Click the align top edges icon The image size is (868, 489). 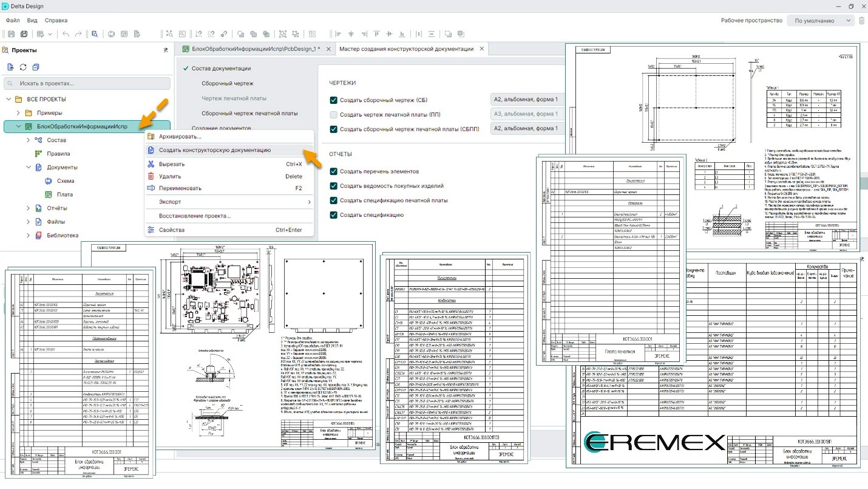tap(377, 34)
